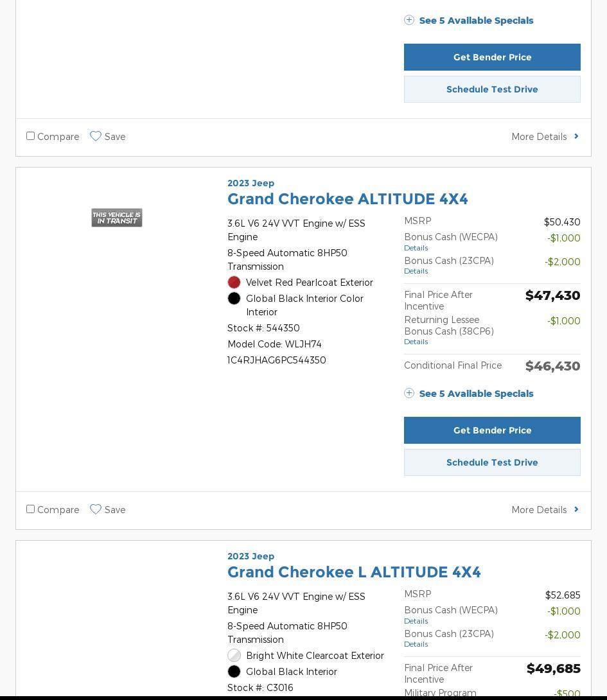Click the heart Save icon in the top listing
Viewport: 607px width, 700px height.
click(x=96, y=136)
